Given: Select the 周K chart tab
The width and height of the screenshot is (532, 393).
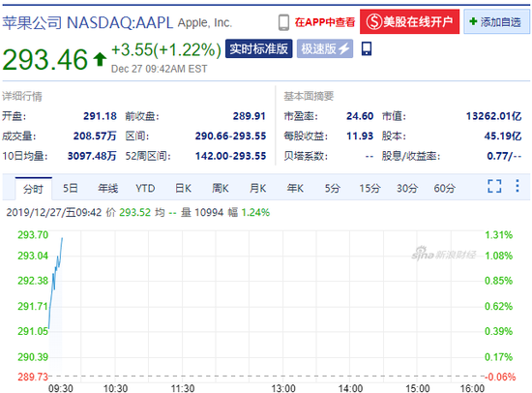Looking at the screenshot, I should click(x=221, y=188).
